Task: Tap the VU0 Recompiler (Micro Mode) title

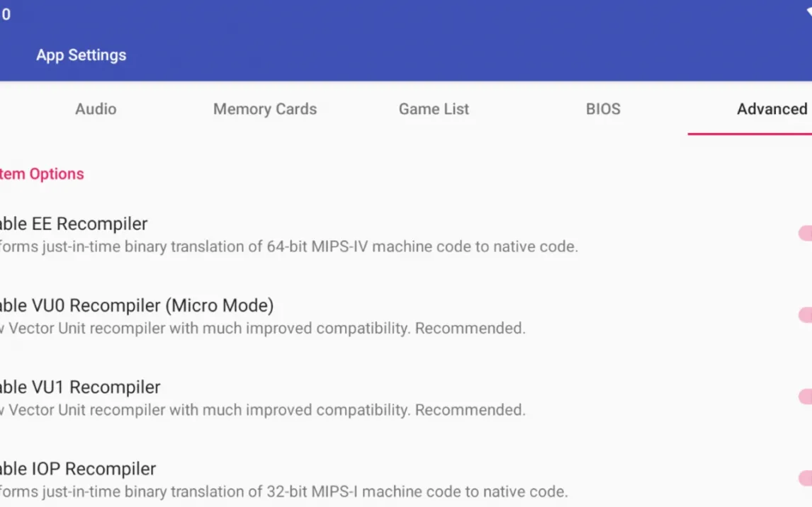Action: click(x=137, y=305)
